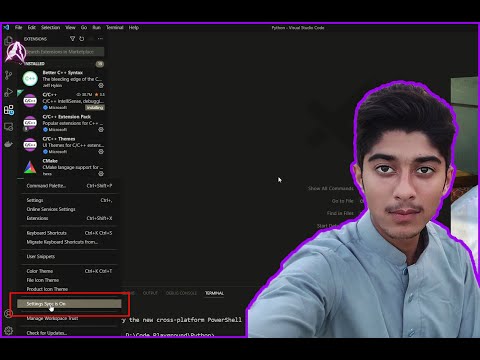480x360 pixels.
Task: Open the C/C++ Themes extension title
Action: point(59,139)
